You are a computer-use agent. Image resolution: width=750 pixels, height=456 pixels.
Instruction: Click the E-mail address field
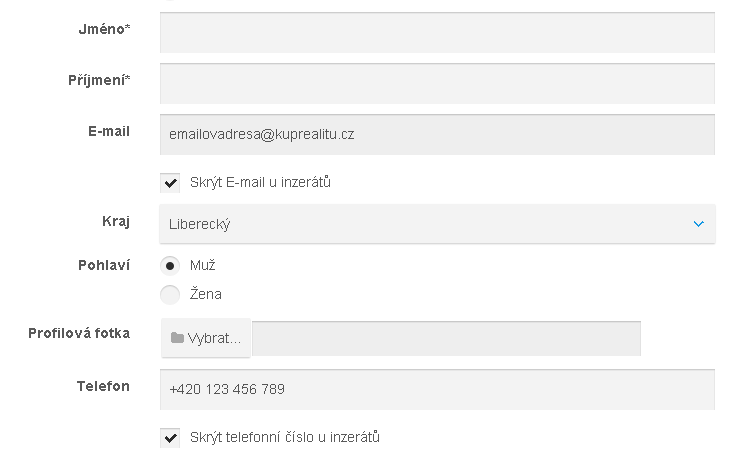coord(436,135)
